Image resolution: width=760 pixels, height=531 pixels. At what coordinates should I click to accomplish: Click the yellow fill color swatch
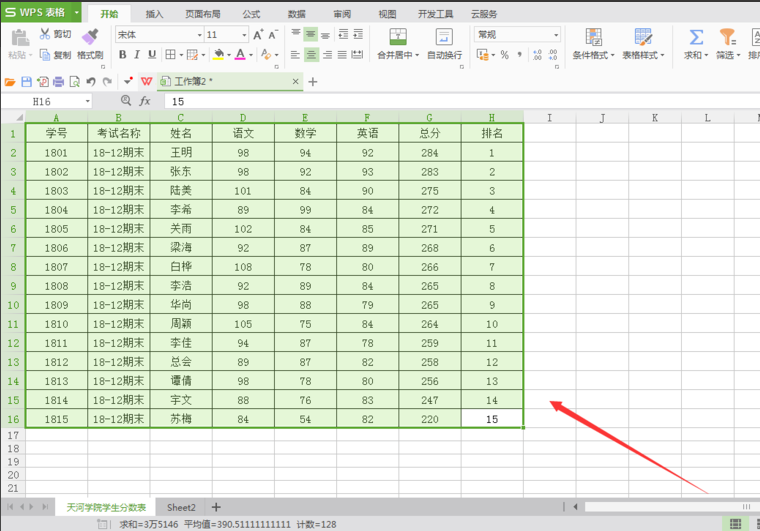pos(219,55)
